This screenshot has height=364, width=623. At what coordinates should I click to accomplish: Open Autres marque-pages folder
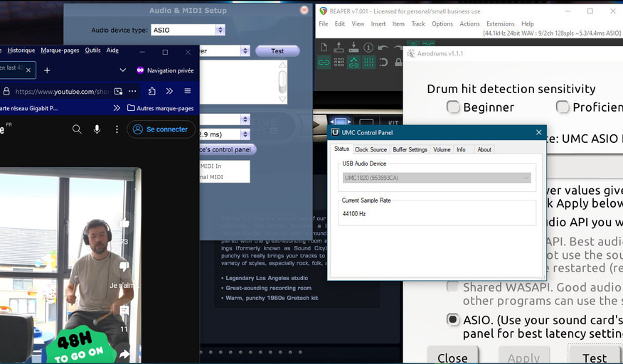(161, 108)
